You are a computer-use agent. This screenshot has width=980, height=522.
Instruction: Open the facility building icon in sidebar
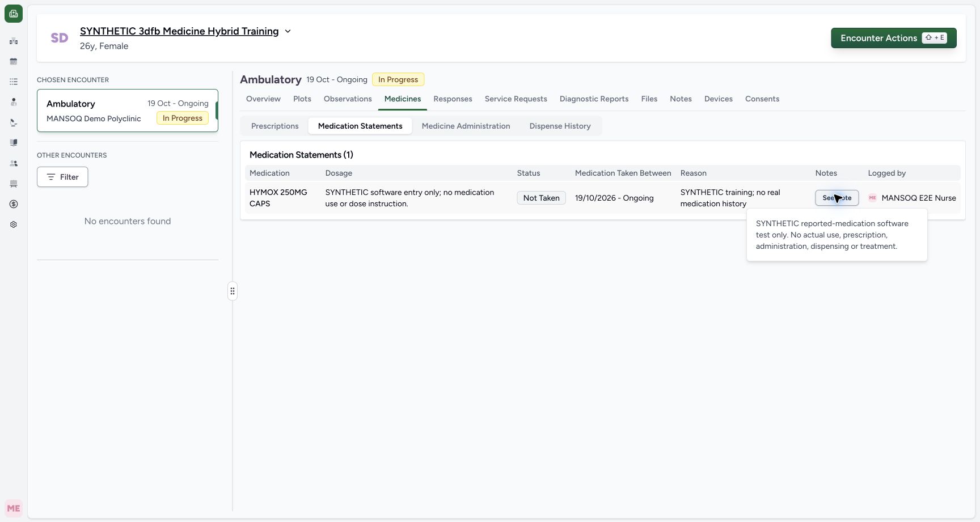14,41
